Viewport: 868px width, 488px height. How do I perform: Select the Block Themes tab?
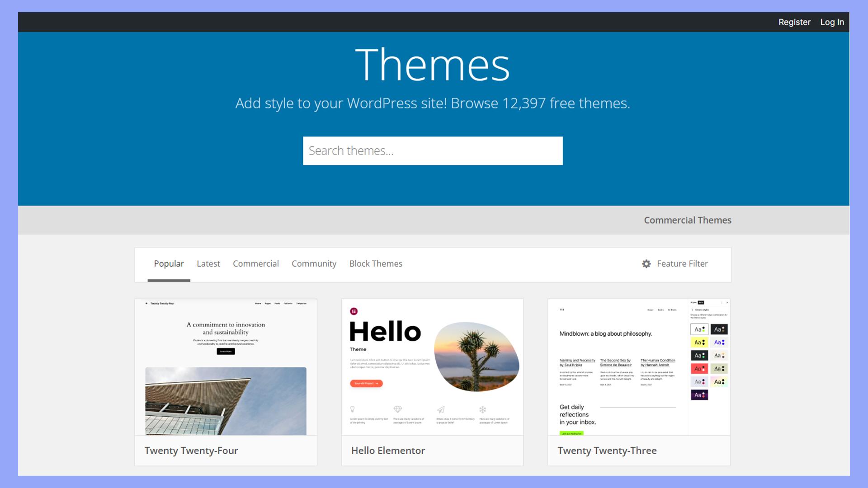tap(376, 263)
